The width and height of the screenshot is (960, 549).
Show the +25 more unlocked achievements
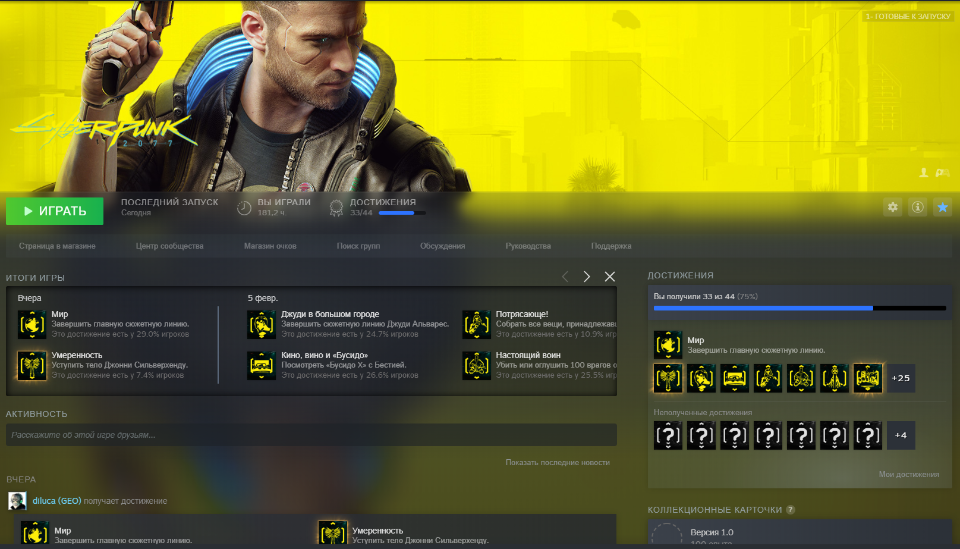(x=901, y=378)
